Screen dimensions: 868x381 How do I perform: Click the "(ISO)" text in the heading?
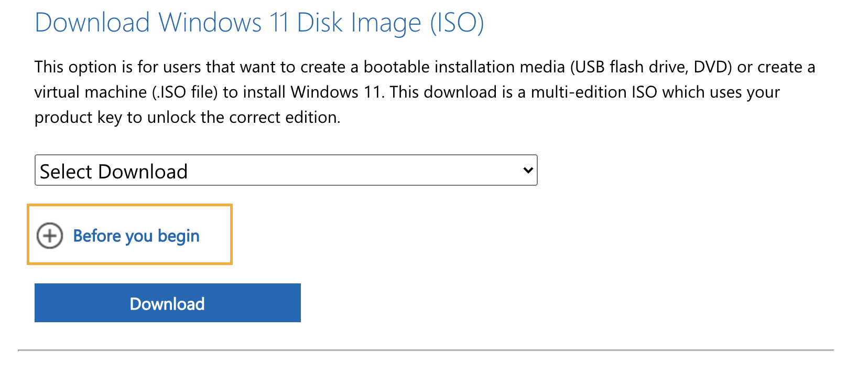click(x=457, y=23)
